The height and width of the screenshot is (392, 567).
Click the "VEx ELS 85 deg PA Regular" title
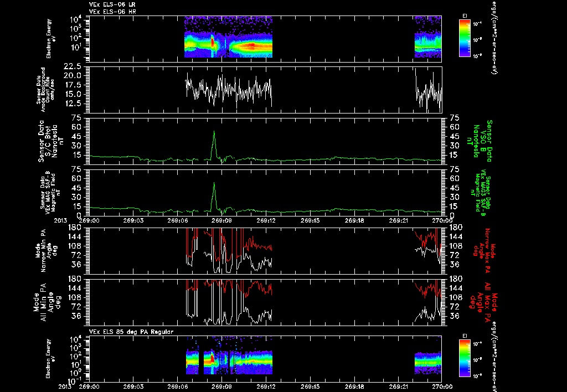(x=131, y=332)
